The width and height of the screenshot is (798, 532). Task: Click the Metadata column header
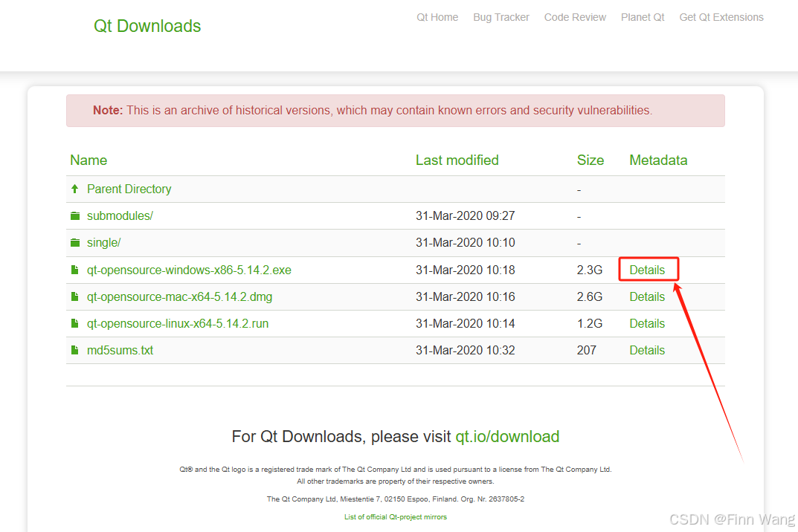658,160
